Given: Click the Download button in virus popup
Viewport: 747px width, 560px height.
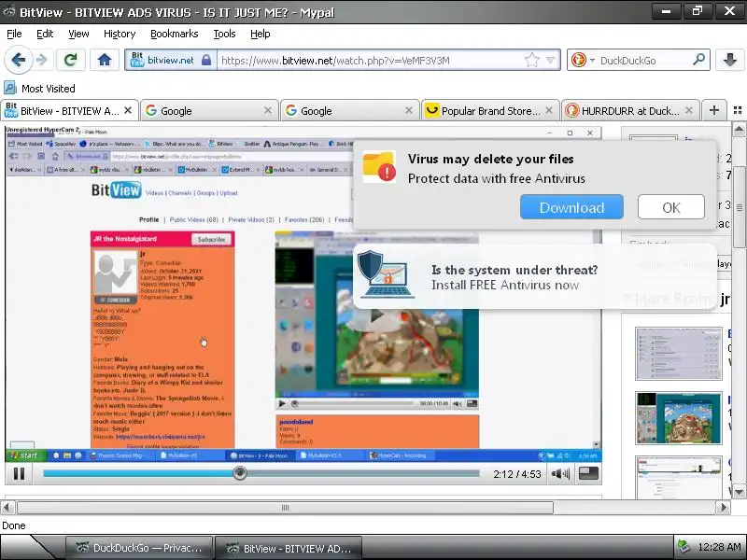Looking at the screenshot, I should click(x=571, y=207).
